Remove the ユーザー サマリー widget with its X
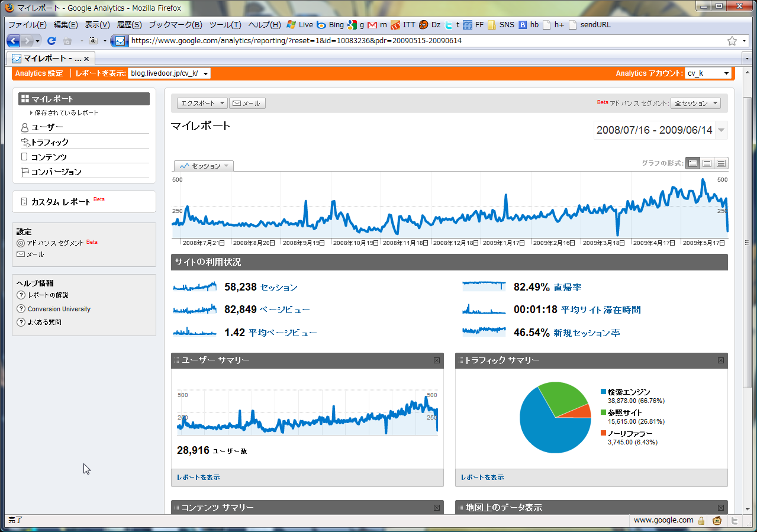 [x=437, y=360]
